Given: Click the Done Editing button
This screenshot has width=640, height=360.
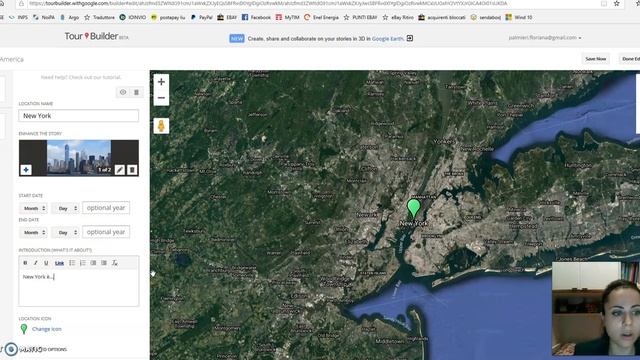Looking at the screenshot, I should click(629, 59).
